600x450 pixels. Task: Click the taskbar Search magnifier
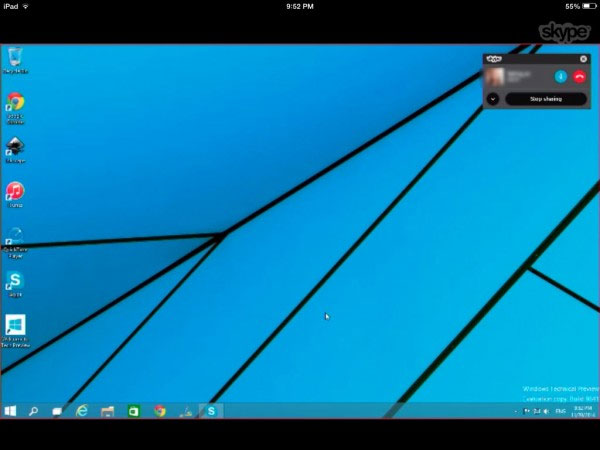point(33,411)
